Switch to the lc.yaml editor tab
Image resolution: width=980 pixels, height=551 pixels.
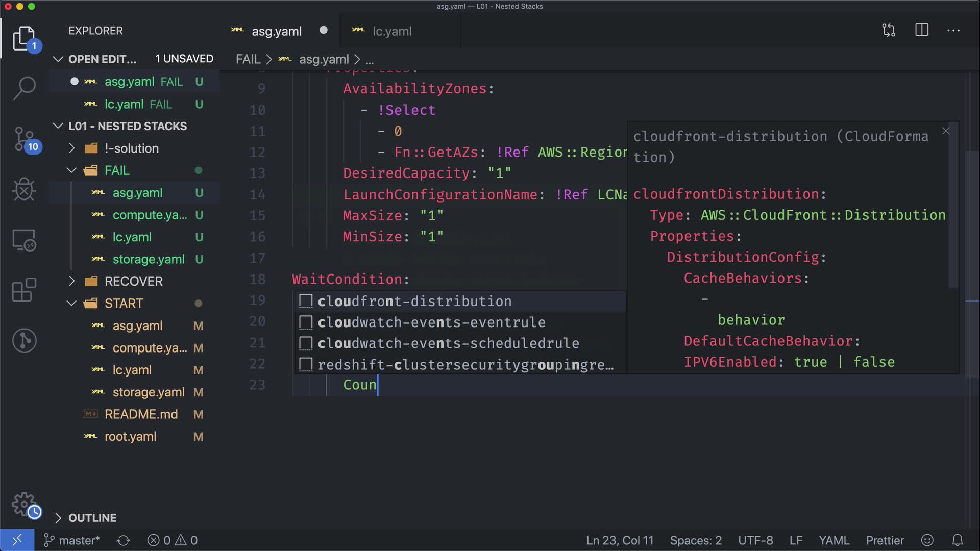[x=391, y=31]
